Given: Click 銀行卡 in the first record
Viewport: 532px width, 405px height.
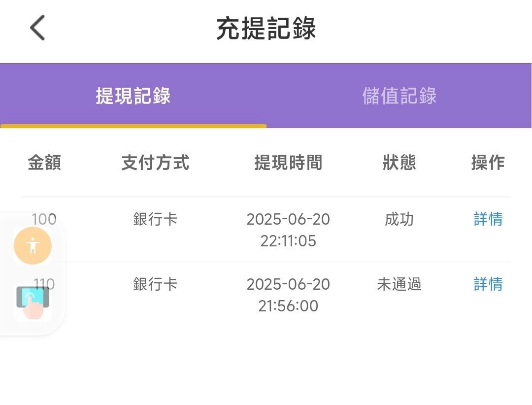Looking at the screenshot, I should pos(155,219).
